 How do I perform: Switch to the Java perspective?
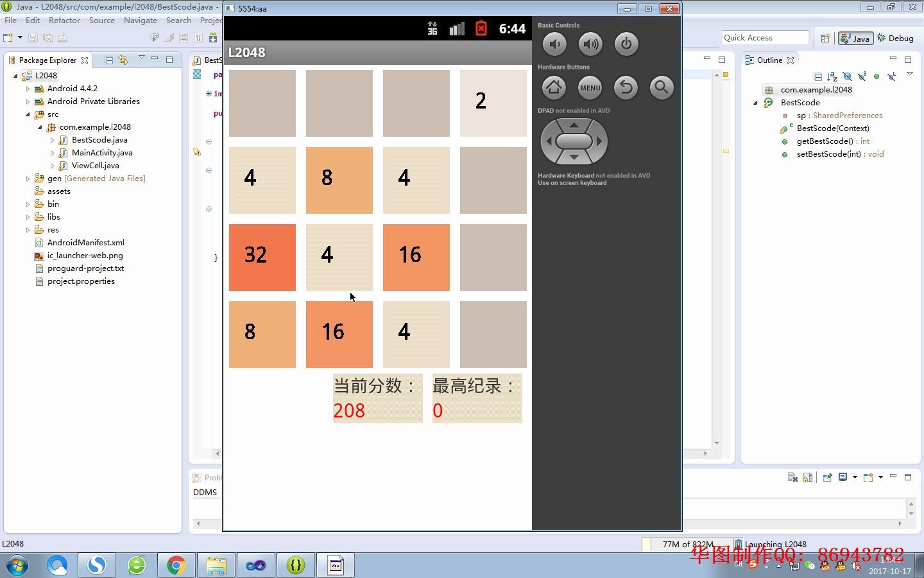tap(855, 39)
